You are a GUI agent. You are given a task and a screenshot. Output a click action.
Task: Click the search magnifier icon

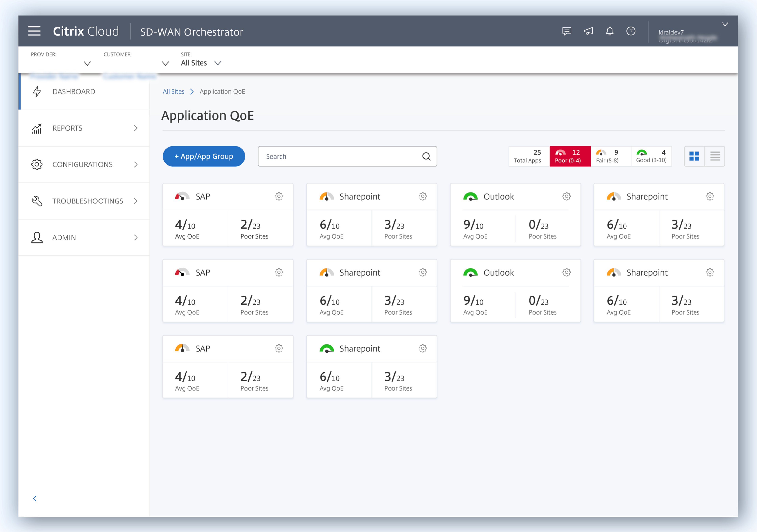[x=426, y=156]
